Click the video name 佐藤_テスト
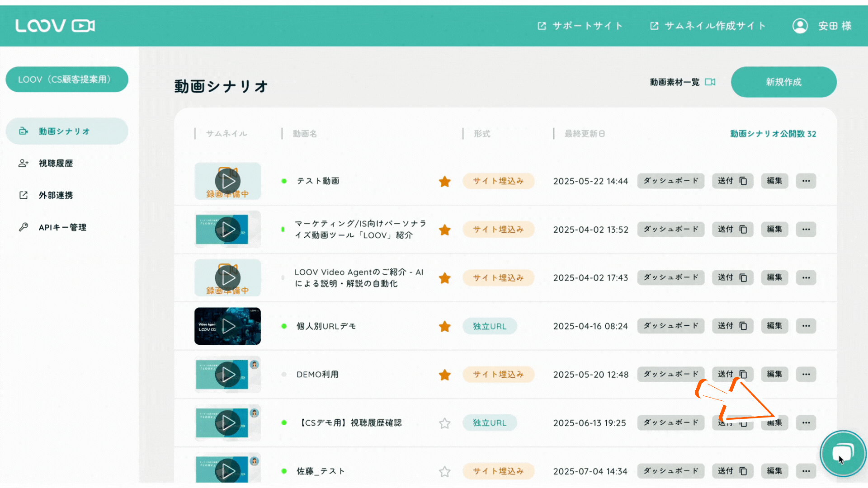The width and height of the screenshot is (868, 488). tap(321, 471)
